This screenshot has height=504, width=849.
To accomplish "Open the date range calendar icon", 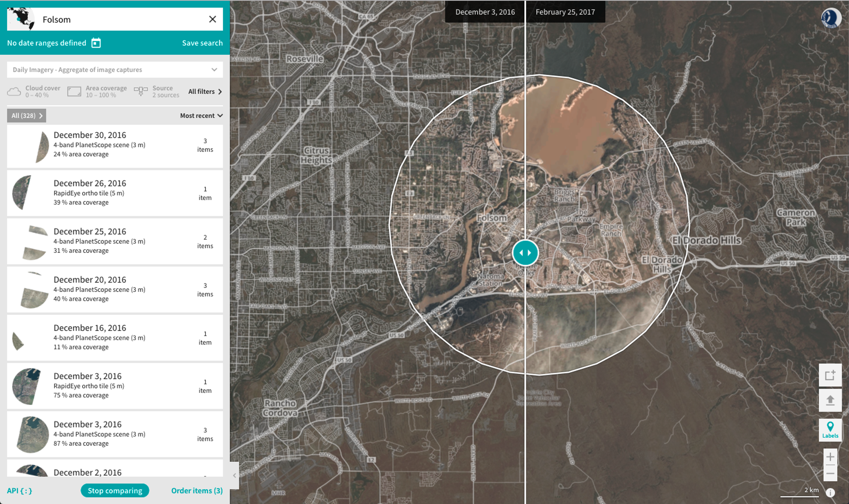I will click(x=96, y=43).
